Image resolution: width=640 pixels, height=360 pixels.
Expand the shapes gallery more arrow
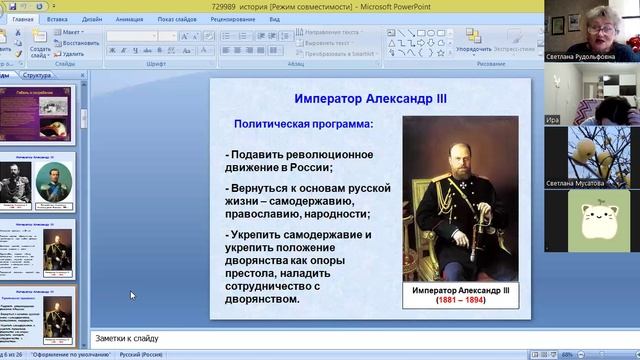click(450, 53)
